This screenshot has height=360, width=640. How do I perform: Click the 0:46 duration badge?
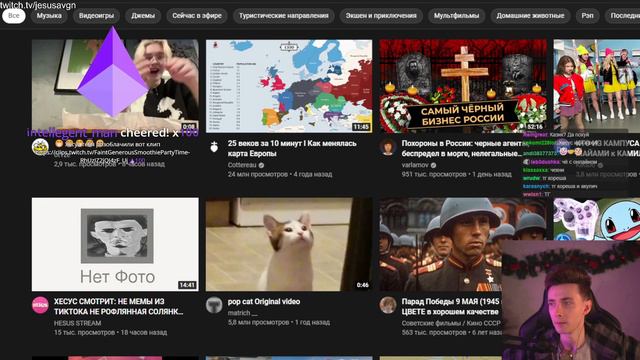click(362, 285)
